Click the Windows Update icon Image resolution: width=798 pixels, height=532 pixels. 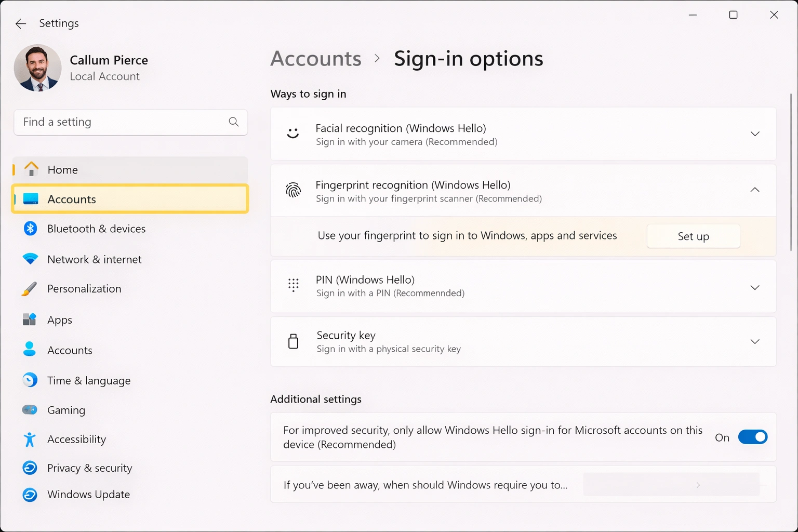[x=30, y=495]
